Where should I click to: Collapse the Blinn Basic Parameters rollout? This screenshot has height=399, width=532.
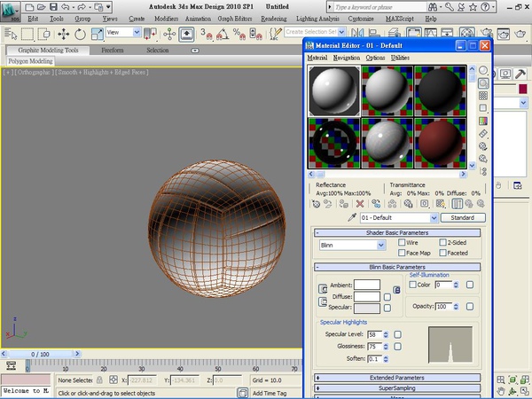coord(397,267)
